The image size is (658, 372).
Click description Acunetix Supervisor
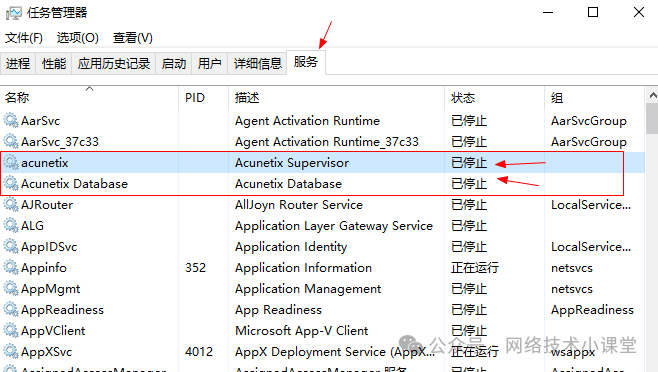[x=292, y=163]
